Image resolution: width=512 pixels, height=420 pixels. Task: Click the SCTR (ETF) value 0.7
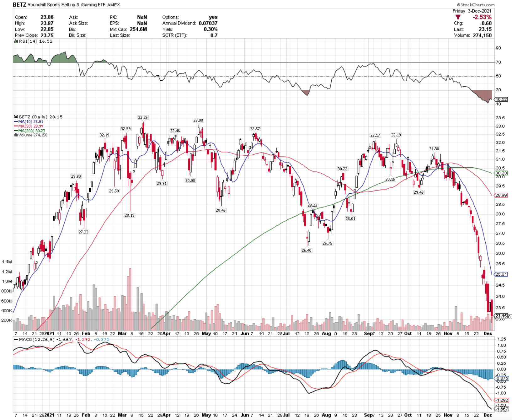coord(214,35)
